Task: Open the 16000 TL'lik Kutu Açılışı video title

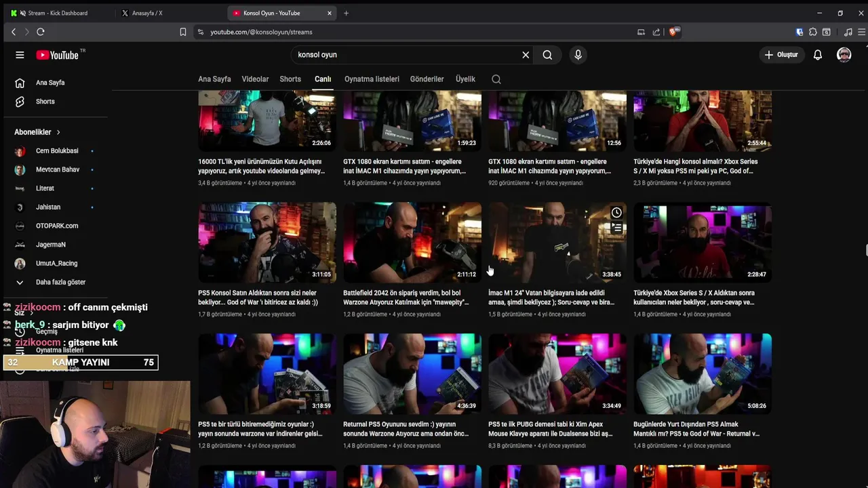Action: point(262,167)
